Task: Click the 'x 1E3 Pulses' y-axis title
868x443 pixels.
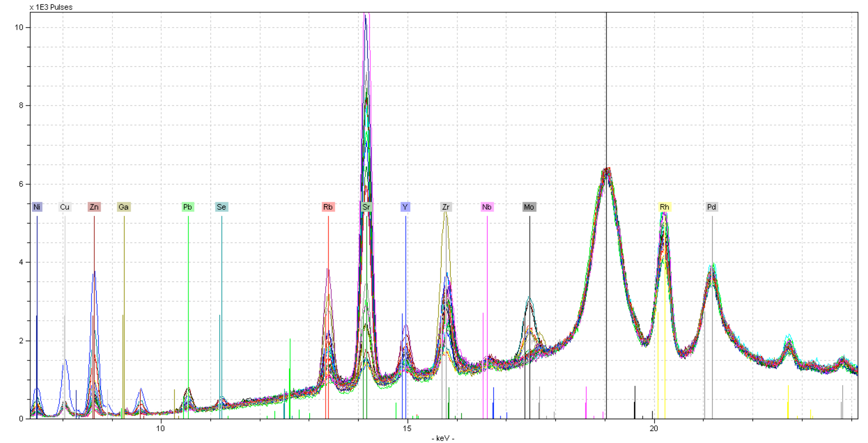Action: (x=51, y=7)
